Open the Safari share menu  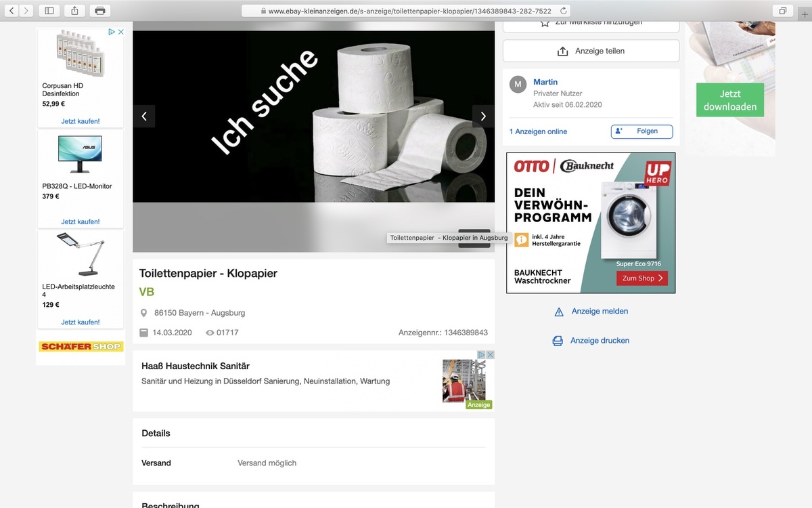pos(74,11)
